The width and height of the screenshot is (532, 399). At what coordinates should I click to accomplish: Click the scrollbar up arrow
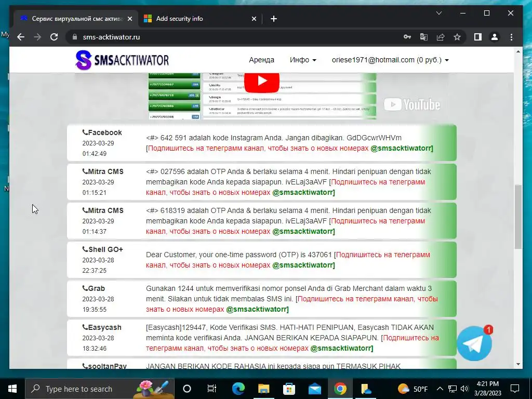point(518,51)
